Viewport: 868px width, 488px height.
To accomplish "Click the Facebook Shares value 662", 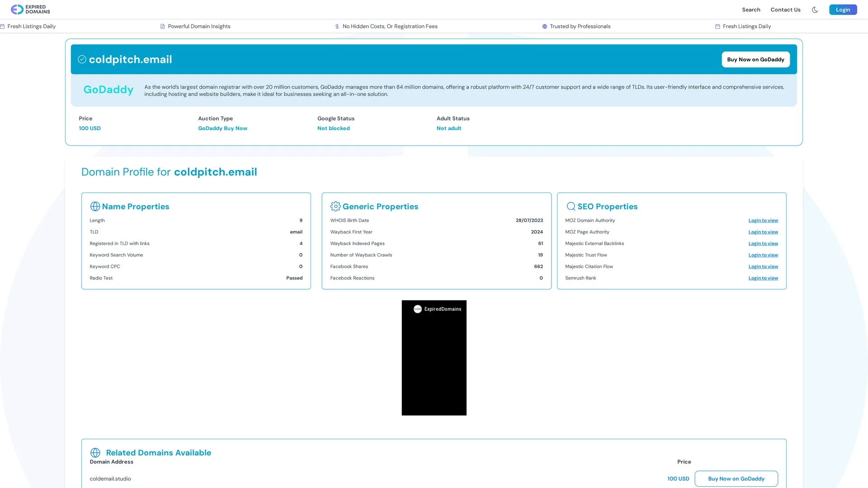I will point(538,267).
